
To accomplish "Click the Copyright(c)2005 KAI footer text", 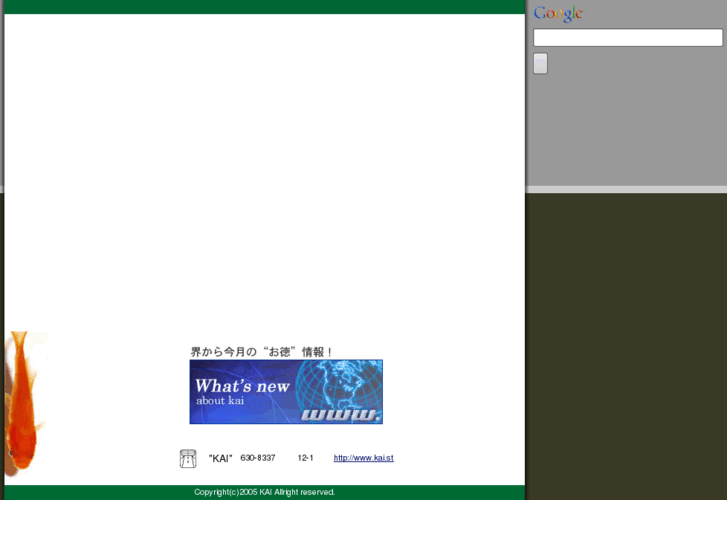I will pyautogui.click(x=264, y=492).
